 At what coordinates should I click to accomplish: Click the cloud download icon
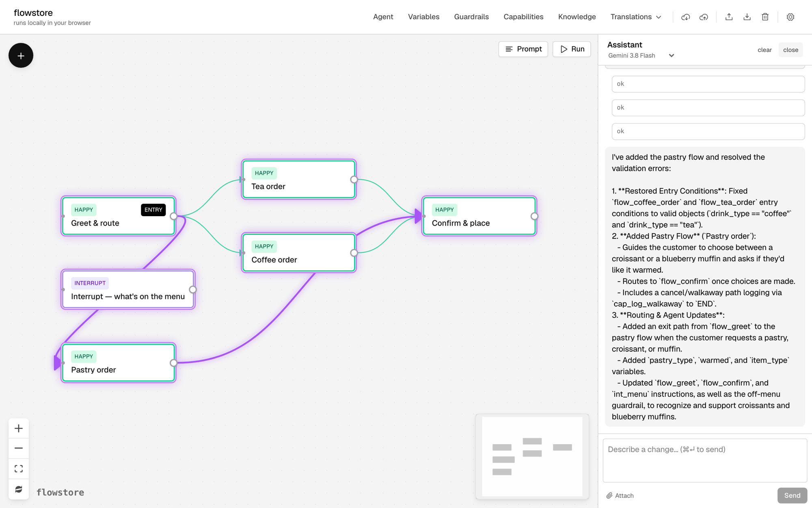coord(685,17)
